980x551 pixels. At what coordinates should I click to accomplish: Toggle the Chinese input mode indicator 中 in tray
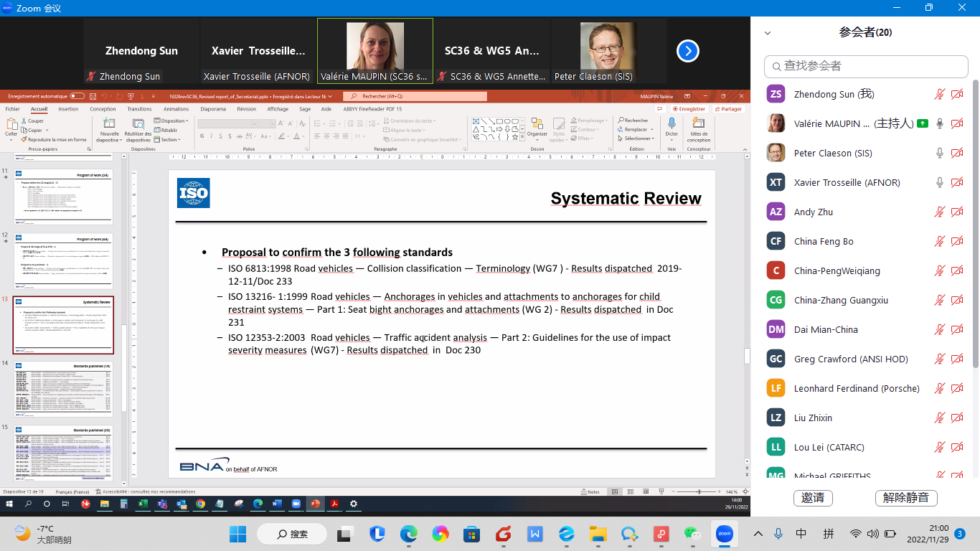pyautogui.click(x=801, y=534)
